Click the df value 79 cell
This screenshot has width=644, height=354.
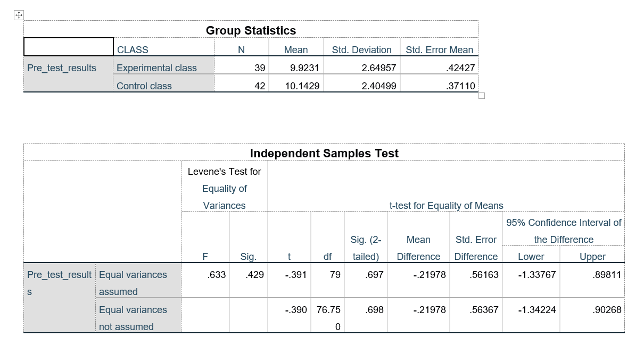[335, 275]
